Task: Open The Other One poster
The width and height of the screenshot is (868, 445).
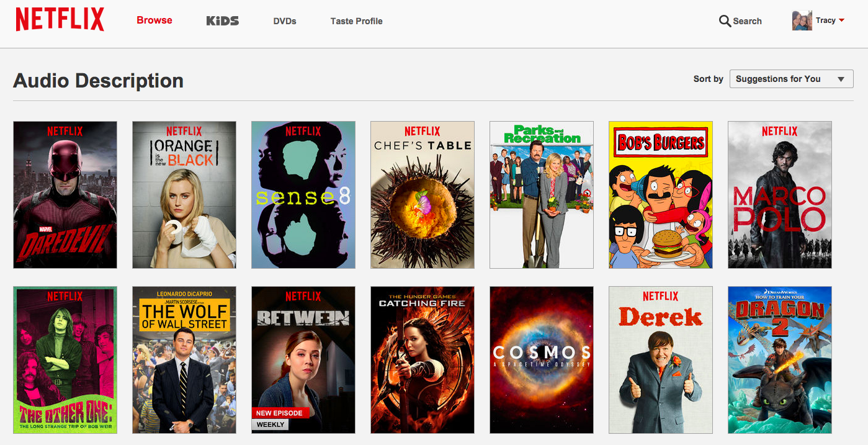Action: tap(65, 360)
